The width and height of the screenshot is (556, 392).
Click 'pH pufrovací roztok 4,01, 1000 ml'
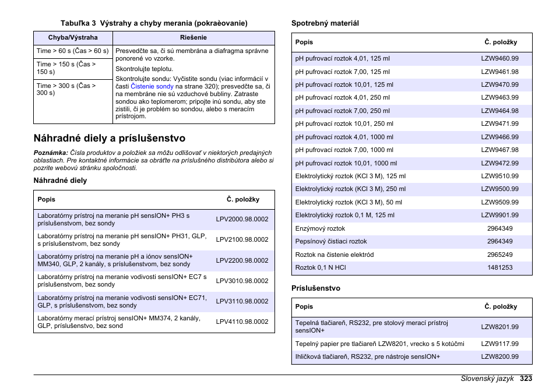tap(344, 137)
